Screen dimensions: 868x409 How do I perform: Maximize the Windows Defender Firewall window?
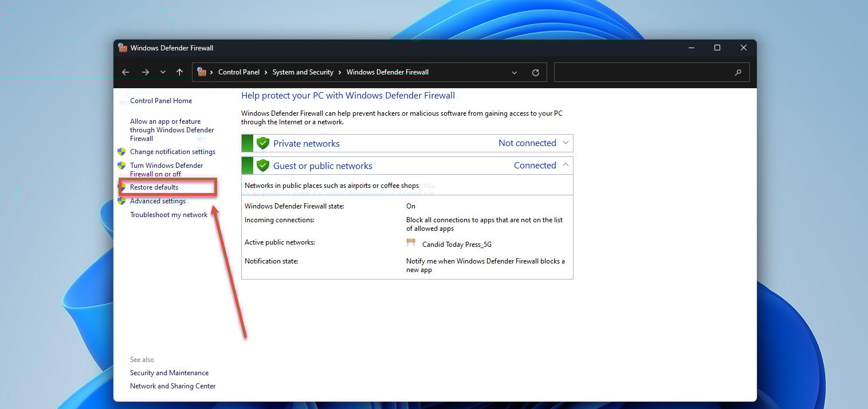(717, 48)
